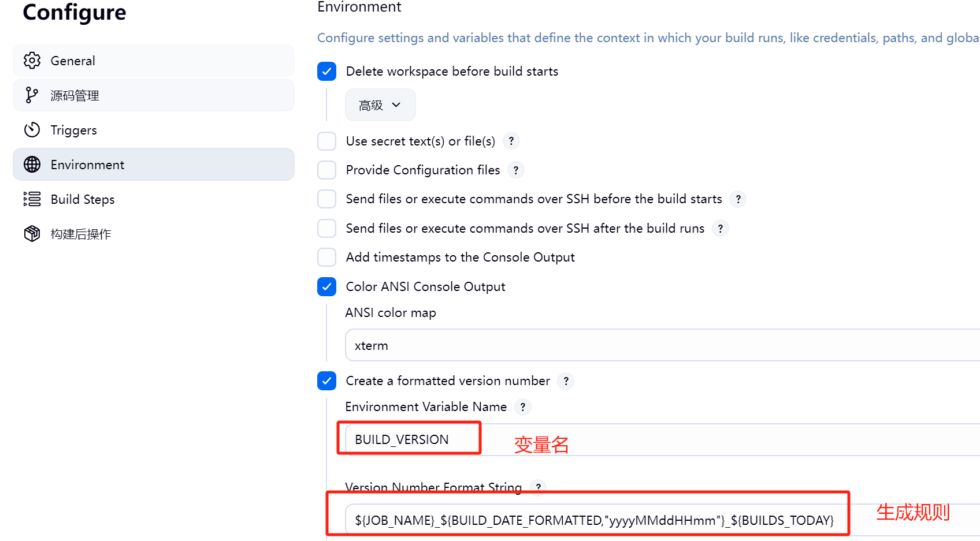Open help for Use secret text(s) or file(s)
The width and height of the screenshot is (980, 541).
coord(511,141)
